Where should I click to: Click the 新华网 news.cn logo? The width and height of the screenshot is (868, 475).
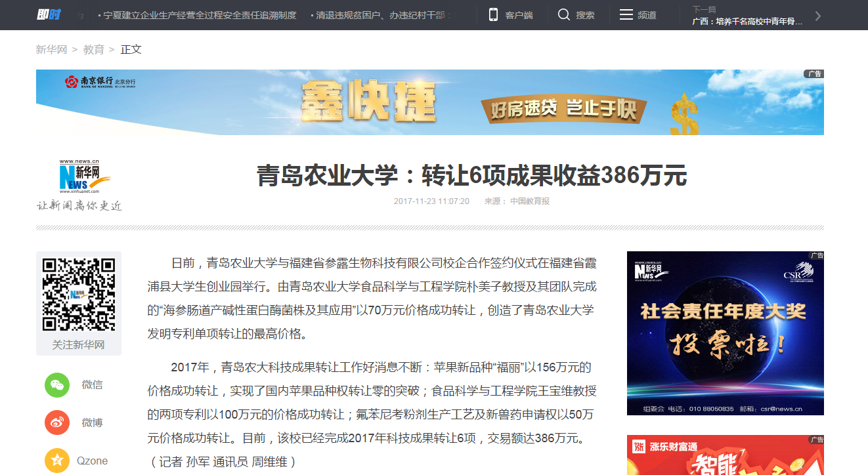(x=84, y=176)
